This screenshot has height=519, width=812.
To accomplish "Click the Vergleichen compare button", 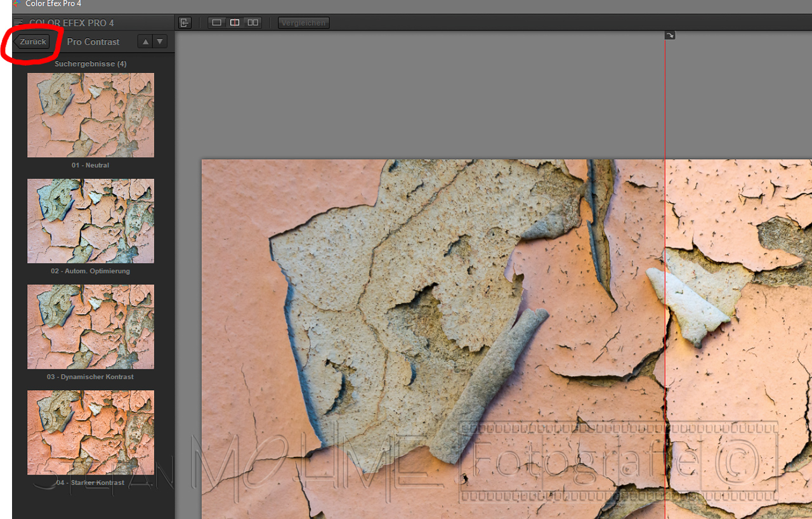I will pos(303,23).
